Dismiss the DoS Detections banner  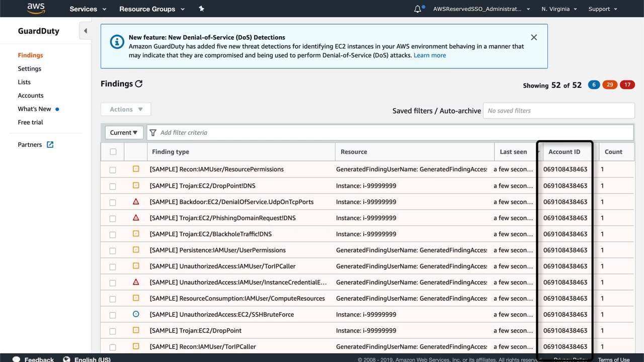point(534,37)
